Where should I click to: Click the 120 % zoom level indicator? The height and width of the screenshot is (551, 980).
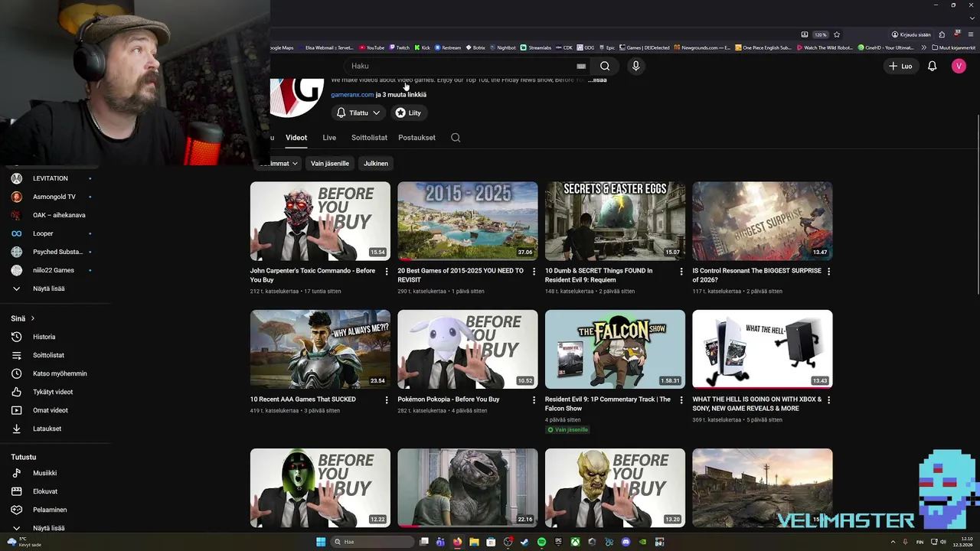(820, 34)
